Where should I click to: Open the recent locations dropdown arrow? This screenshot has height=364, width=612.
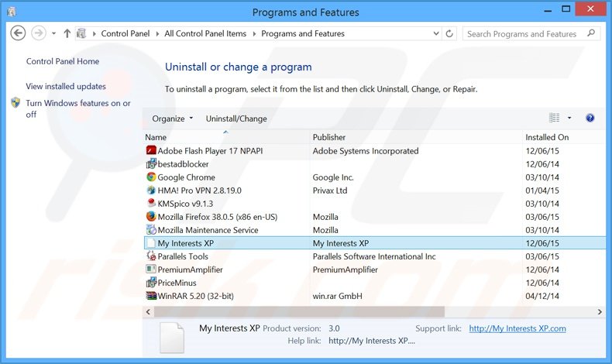pyautogui.click(x=53, y=33)
